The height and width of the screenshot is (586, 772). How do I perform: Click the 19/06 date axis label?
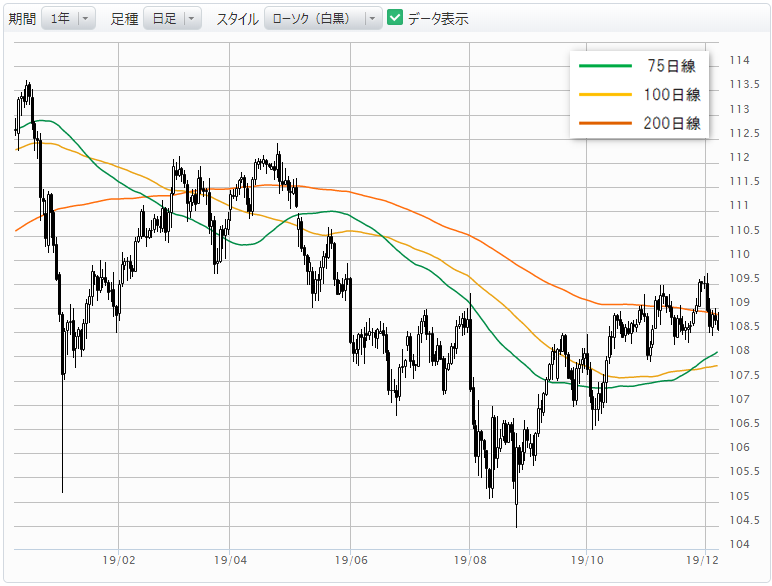pos(351,560)
